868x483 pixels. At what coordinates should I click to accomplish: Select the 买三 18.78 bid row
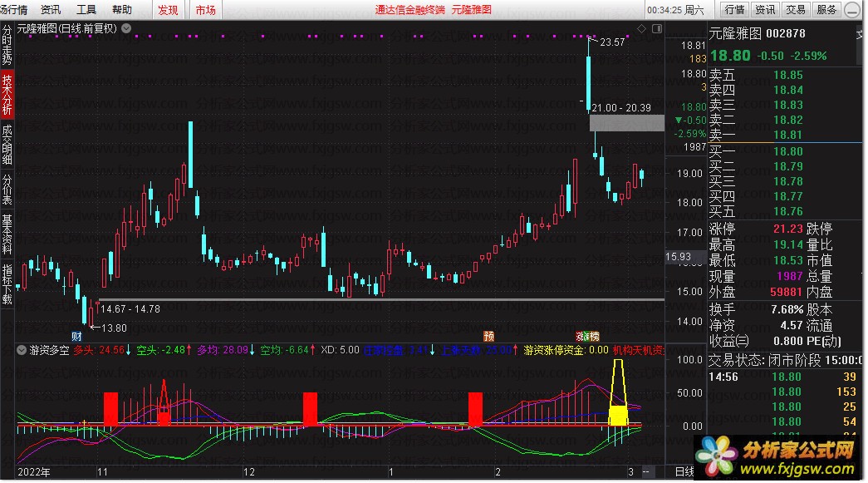[785, 181]
